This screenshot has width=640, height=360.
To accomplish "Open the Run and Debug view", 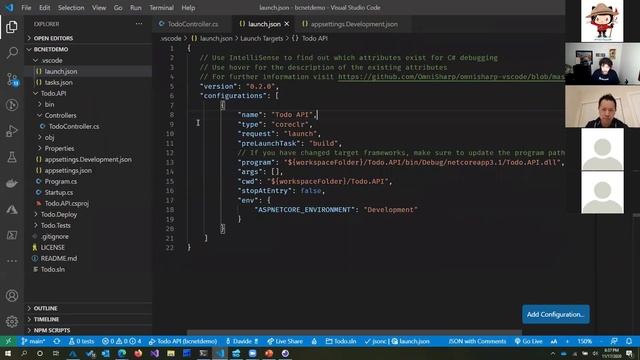I will tap(12, 131).
